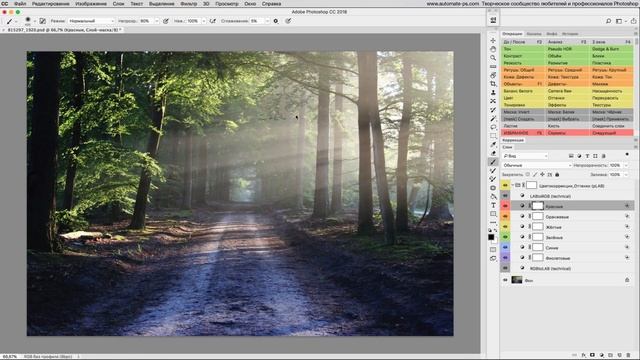Click the Search icon in top right
This screenshot has height=360, width=640.
click(x=608, y=21)
